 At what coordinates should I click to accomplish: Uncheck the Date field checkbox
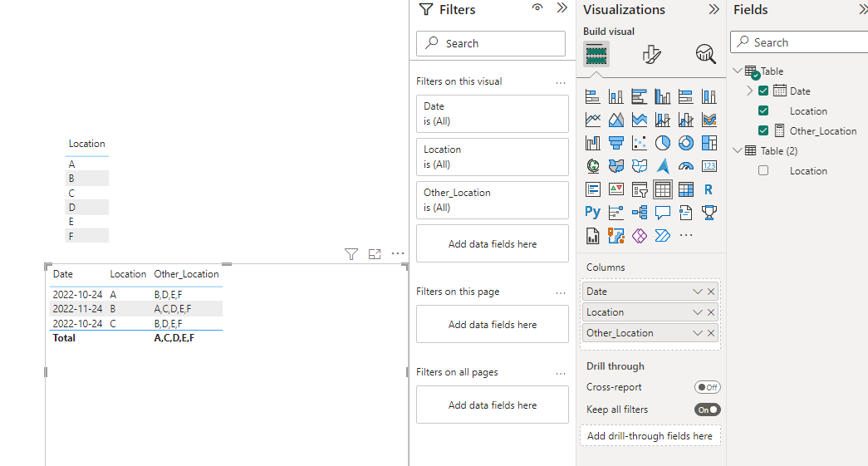tap(763, 91)
